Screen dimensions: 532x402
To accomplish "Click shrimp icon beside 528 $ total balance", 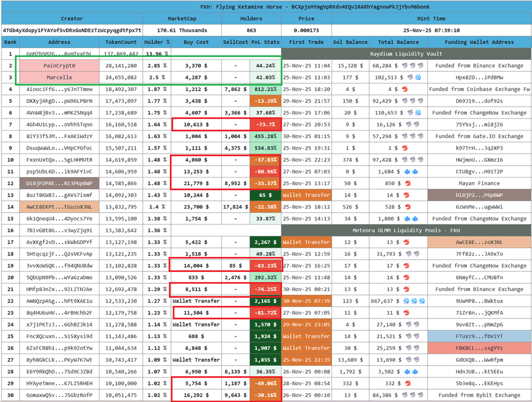I will (x=406, y=207).
